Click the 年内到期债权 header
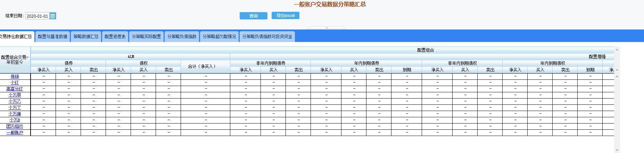The height and width of the screenshot is (153, 644). (x=553, y=63)
